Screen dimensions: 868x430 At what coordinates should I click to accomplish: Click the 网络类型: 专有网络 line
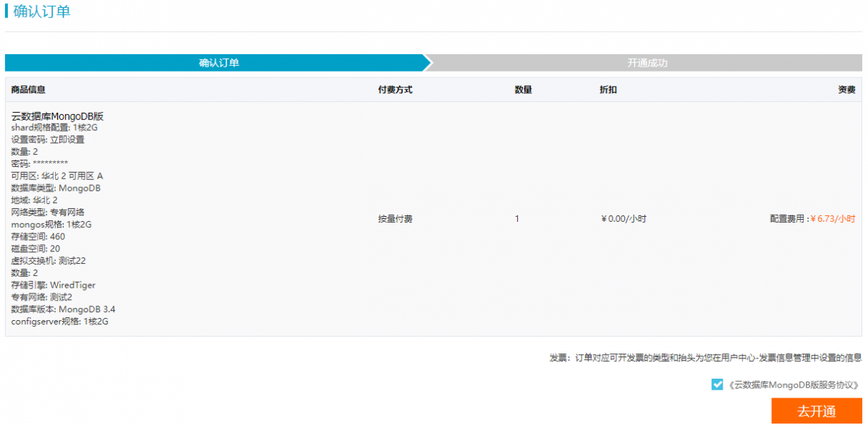(48, 212)
